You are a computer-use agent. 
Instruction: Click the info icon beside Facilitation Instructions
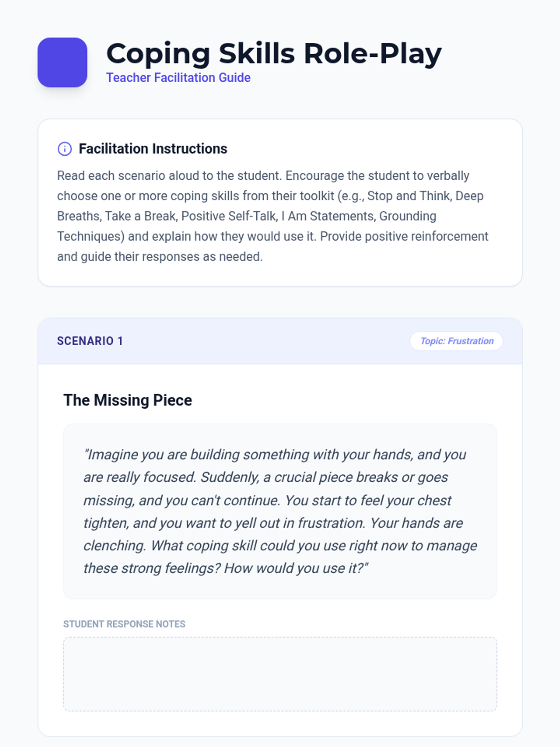pyautogui.click(x=64, y=149)
